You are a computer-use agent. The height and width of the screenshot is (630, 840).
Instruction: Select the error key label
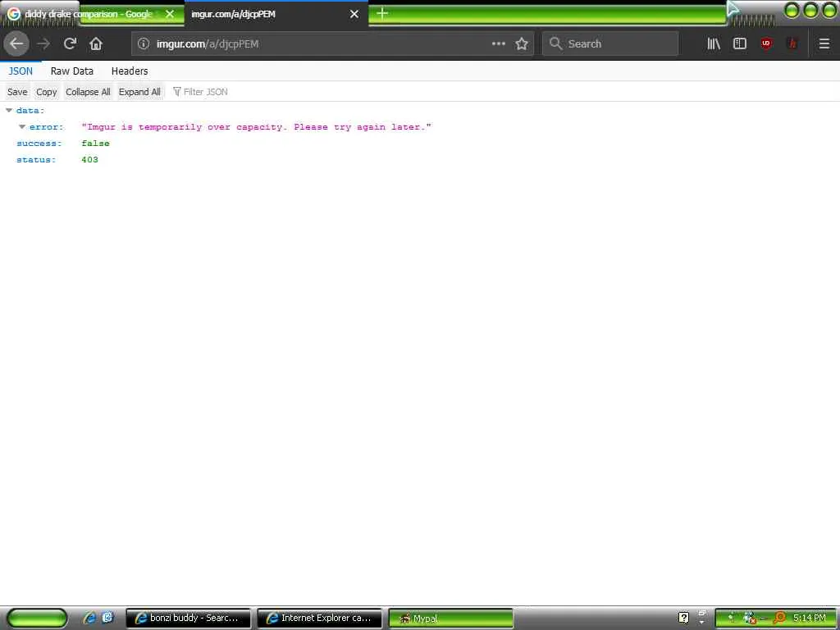(47, 127)
